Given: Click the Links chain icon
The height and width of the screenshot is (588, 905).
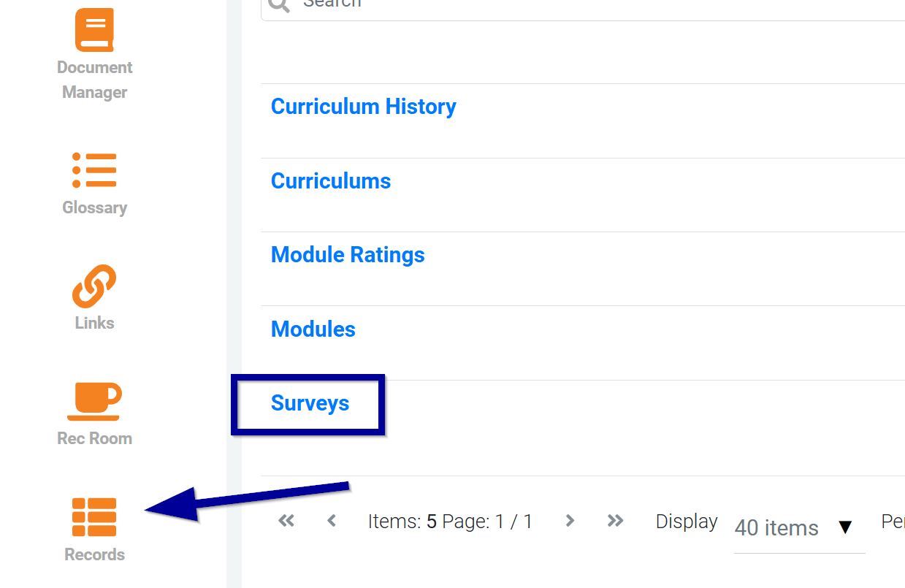Looking at the screenshot, I should tap(94, 286).
